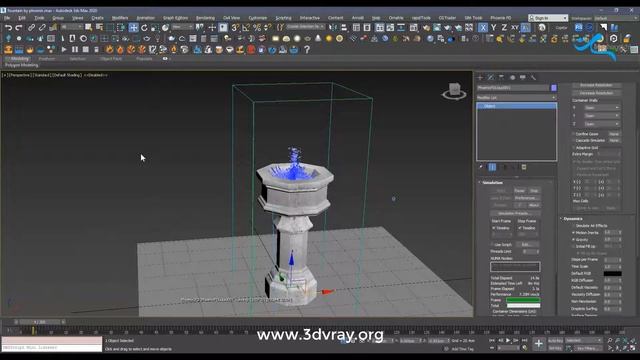Open Phoenix toolbar help question mark
Image resolution: width=640 pixels, height=360 pixels.
click(307, 49)
